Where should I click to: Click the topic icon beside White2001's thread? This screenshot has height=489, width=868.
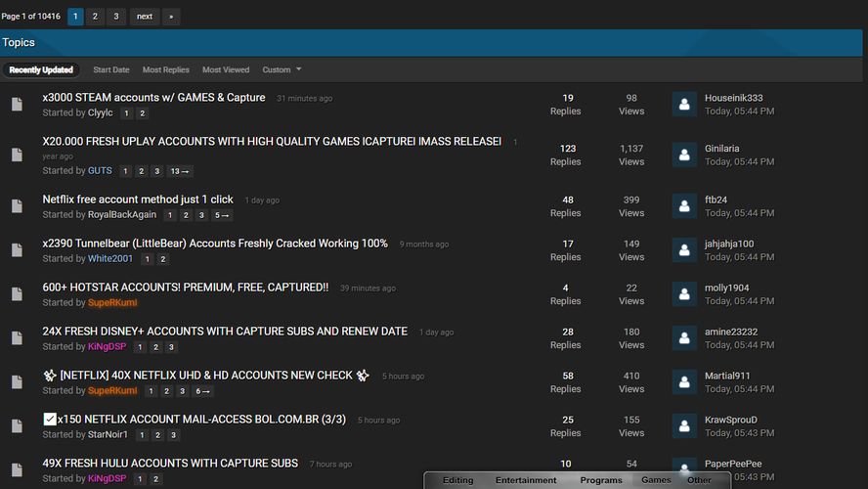point(17,250)
